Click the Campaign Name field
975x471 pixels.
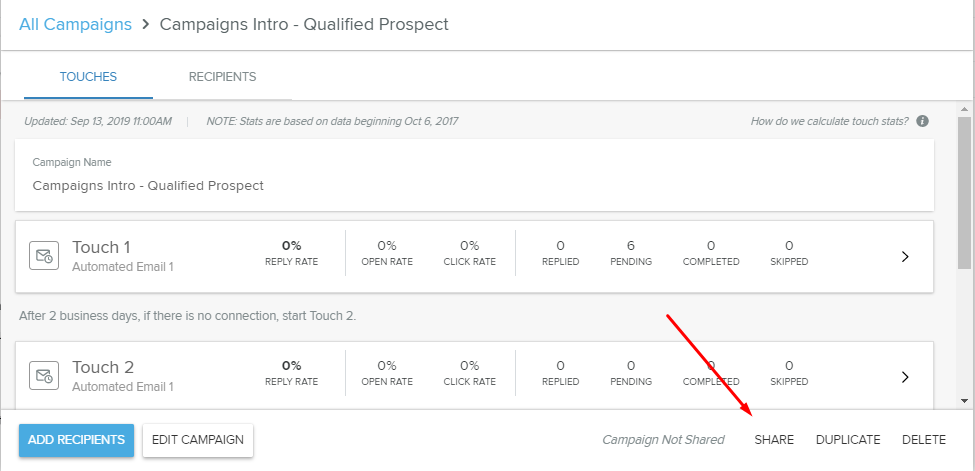coord(474,175)
